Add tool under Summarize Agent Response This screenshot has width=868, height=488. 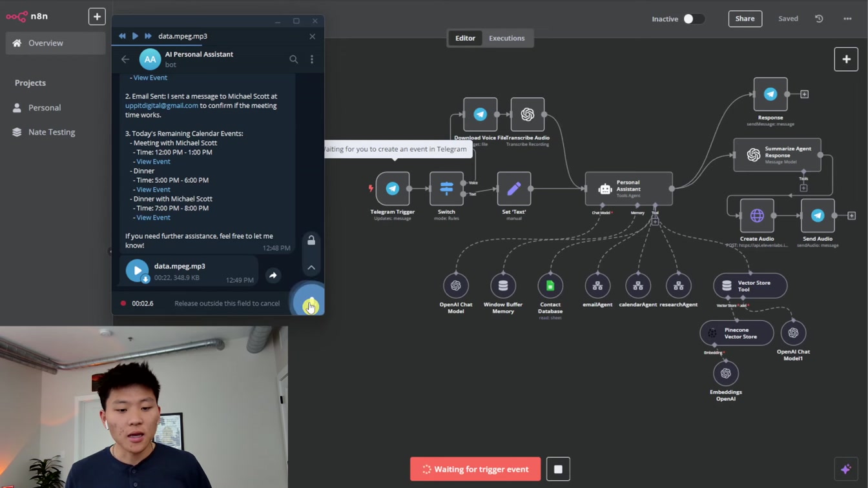click(x=803, y=188)
